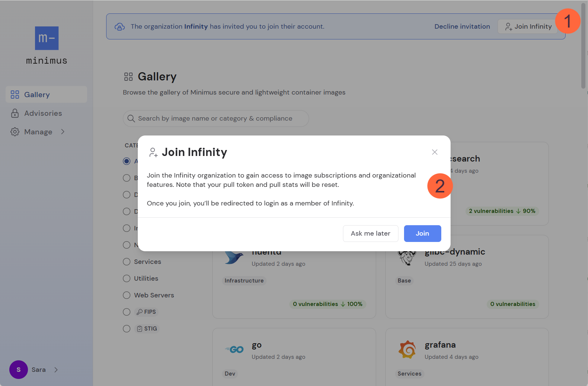Image resolution: width=588 pixels, height=386 pixels.
Task: Click the Advisories lock icon
Action: click(15, 113)
